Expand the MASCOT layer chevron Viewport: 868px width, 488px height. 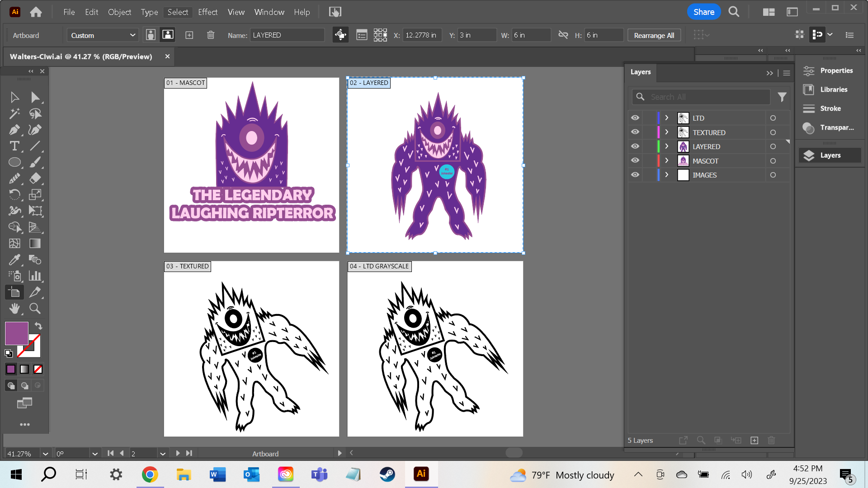point(666,161)
